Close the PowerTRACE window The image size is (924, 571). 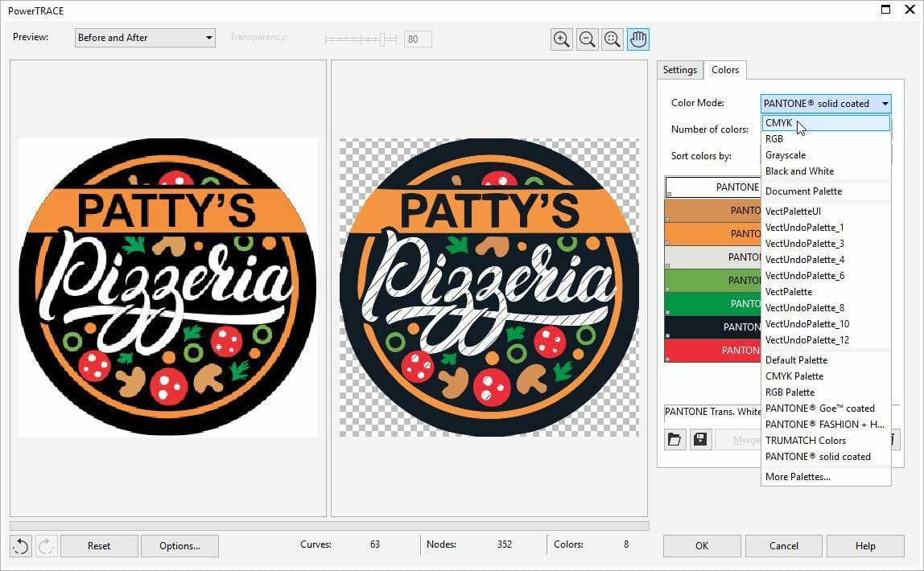coord(910,10)
